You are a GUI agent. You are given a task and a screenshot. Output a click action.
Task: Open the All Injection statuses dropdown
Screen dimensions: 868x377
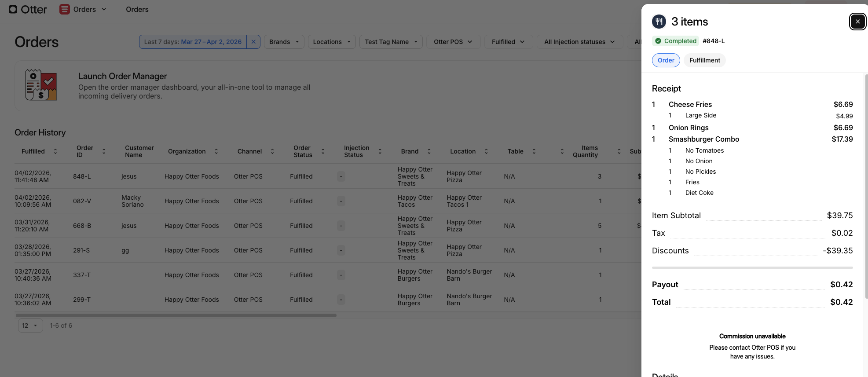tap(579, 42)
